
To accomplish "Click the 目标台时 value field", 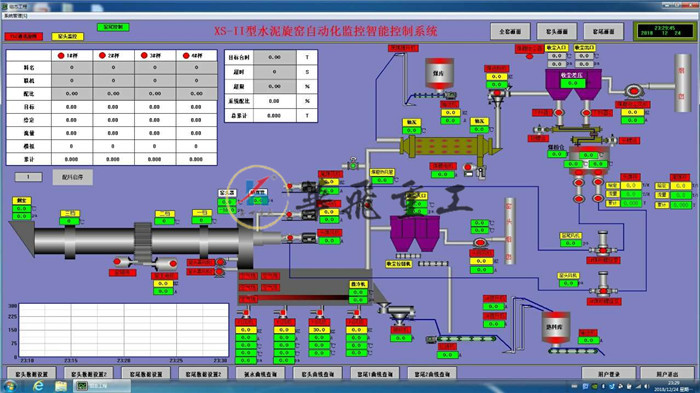I will [274, 57].
